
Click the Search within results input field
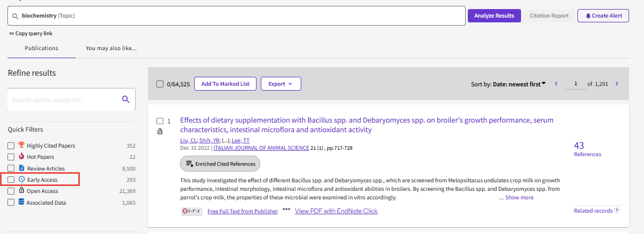pos(64,100)
